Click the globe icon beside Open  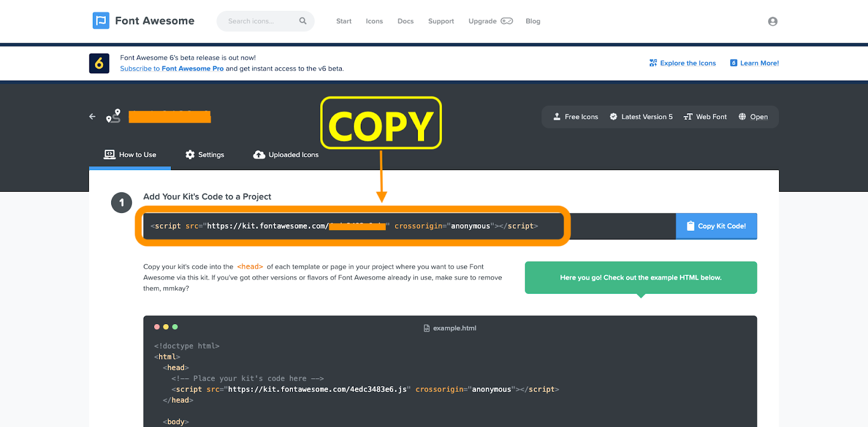point(742,117)
